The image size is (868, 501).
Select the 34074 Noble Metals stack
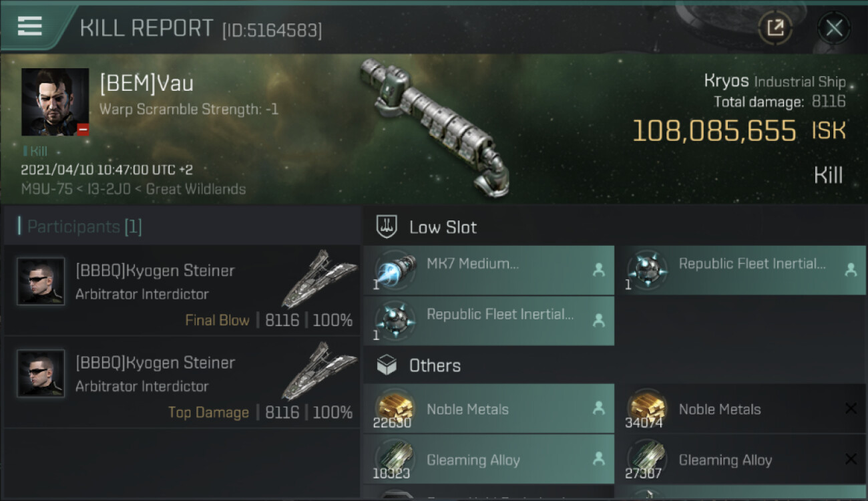point(740,409)
